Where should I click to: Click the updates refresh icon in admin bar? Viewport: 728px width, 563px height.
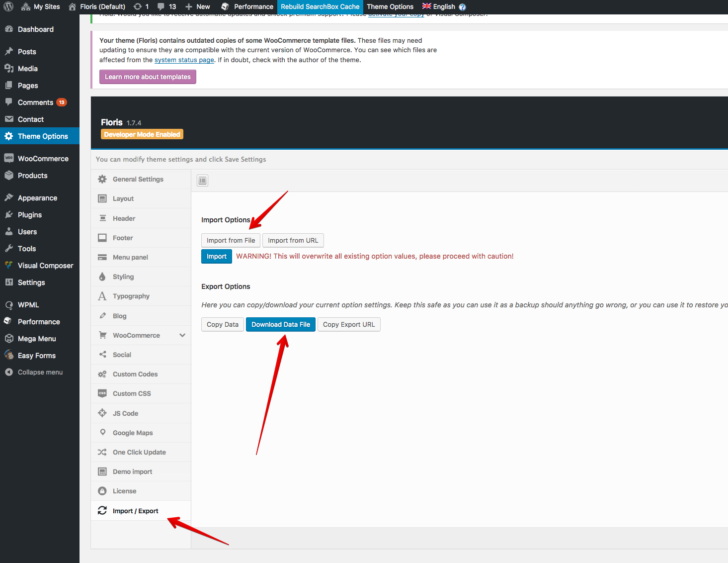[138, 6]
